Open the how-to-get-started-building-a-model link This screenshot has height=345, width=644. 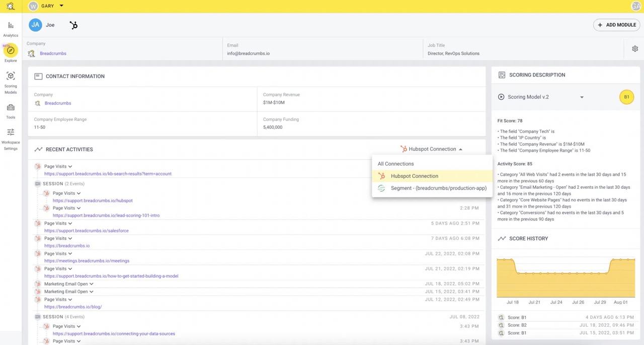coord(111,276)
